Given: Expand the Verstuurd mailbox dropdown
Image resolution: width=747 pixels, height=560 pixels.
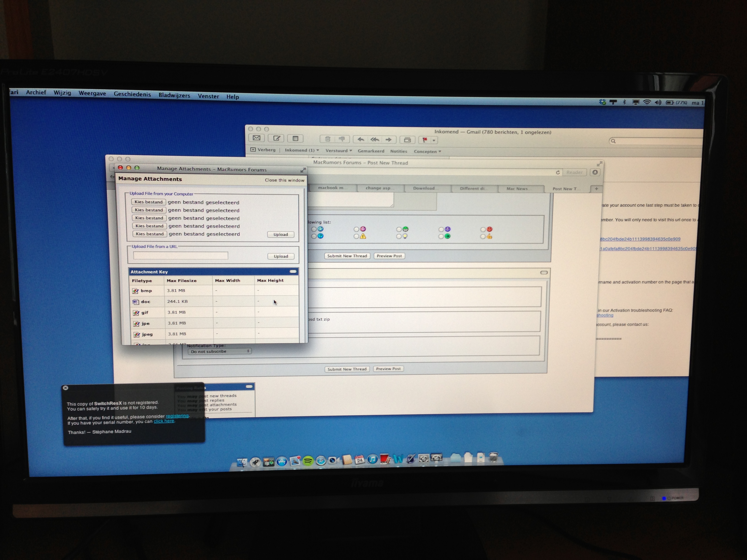Looking at the screenshot, I should click(x=351, y=151).
